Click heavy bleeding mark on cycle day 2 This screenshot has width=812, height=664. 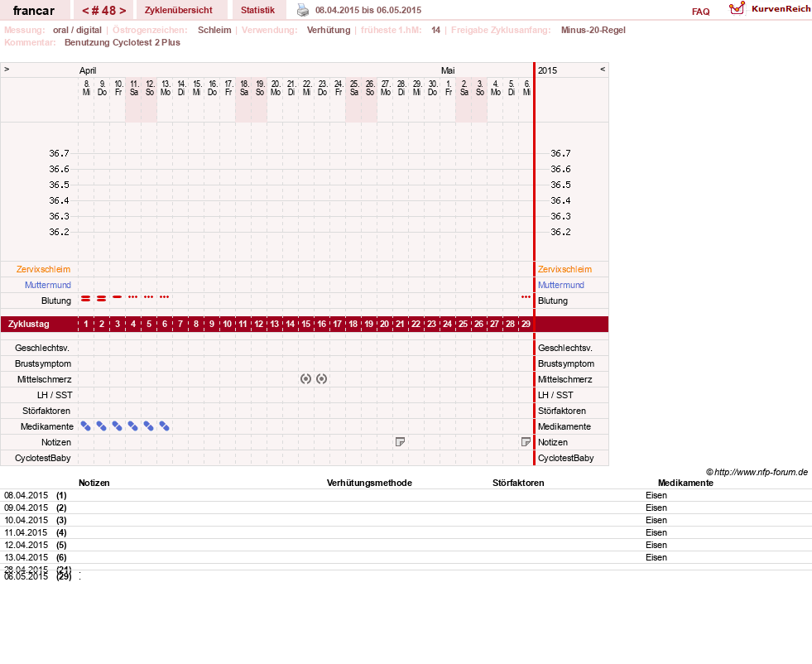(102, 298)
